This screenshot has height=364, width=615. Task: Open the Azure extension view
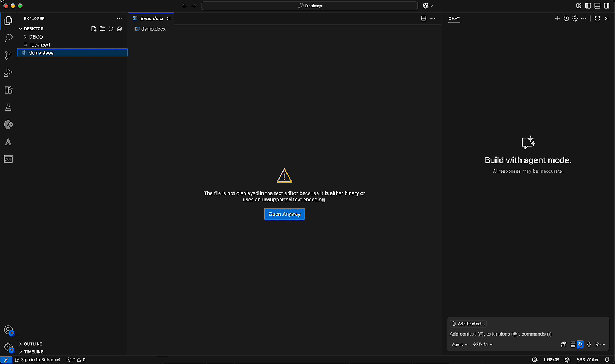[8, 142]
